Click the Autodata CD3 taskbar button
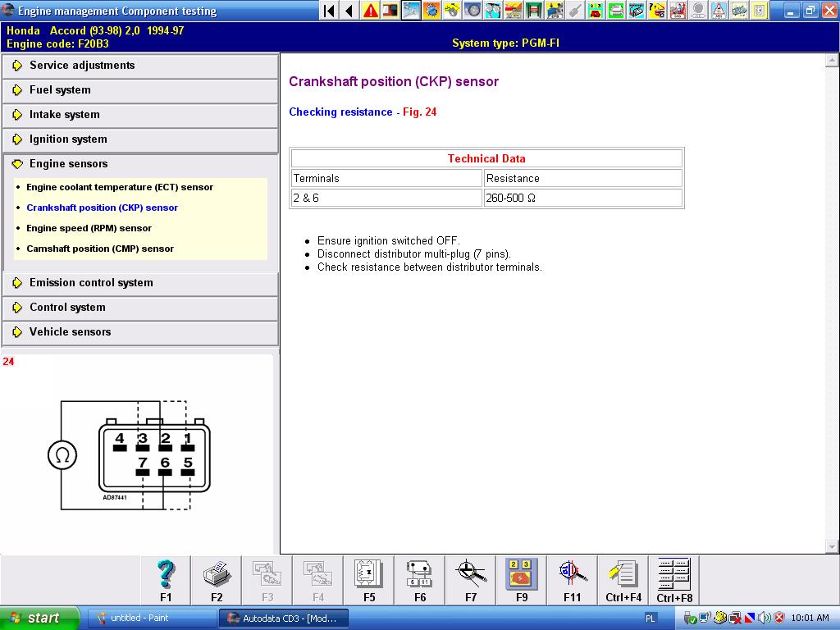The height and width of the screenshot is (630, 840). click(284, 619)
